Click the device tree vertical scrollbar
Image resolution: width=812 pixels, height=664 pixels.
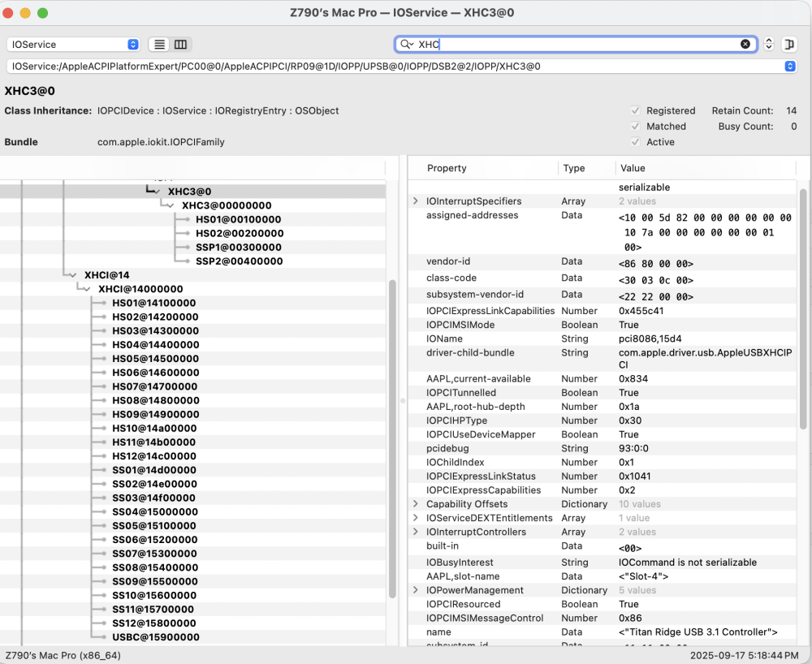[392, 439]
